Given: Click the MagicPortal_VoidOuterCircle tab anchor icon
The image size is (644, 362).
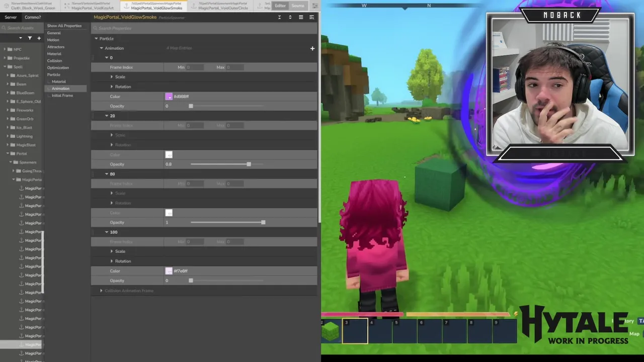Looking at the screenshot, I should coord(194,6).
